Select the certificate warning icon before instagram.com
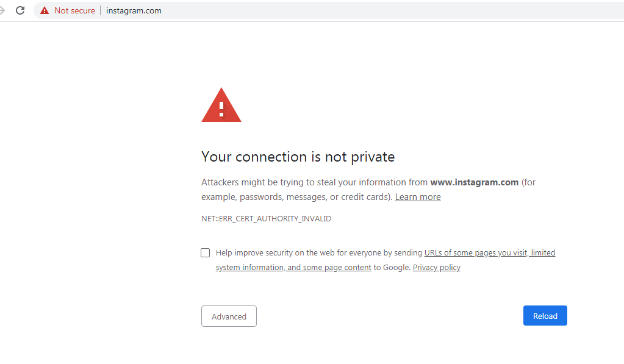The width and height of the screenshot is (624, 364). [x=43, y=10]
